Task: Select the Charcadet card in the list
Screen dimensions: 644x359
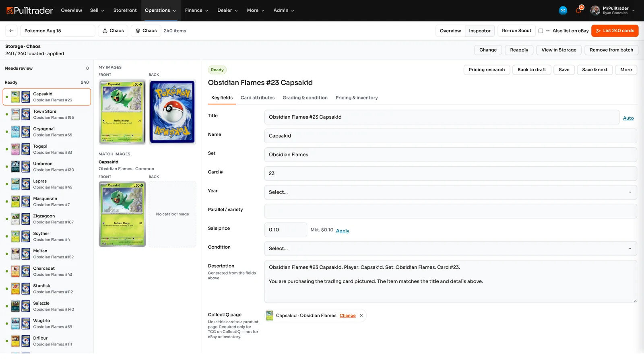Action: click(47, 271)
